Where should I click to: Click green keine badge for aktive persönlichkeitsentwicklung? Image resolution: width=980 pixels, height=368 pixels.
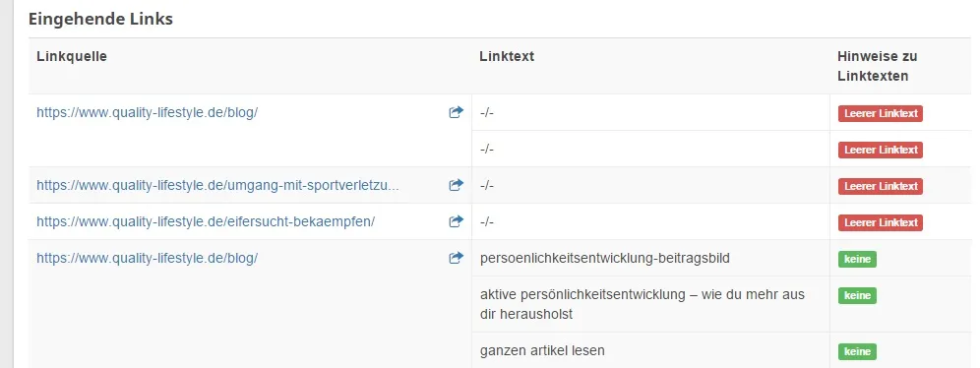[x=857, y=295]
